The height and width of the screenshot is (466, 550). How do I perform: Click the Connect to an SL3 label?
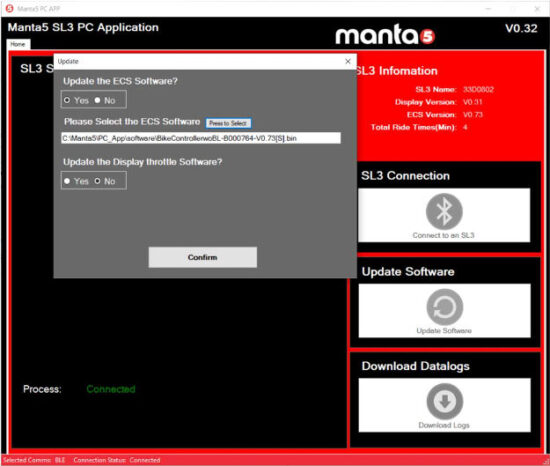[x=443, y=235]
